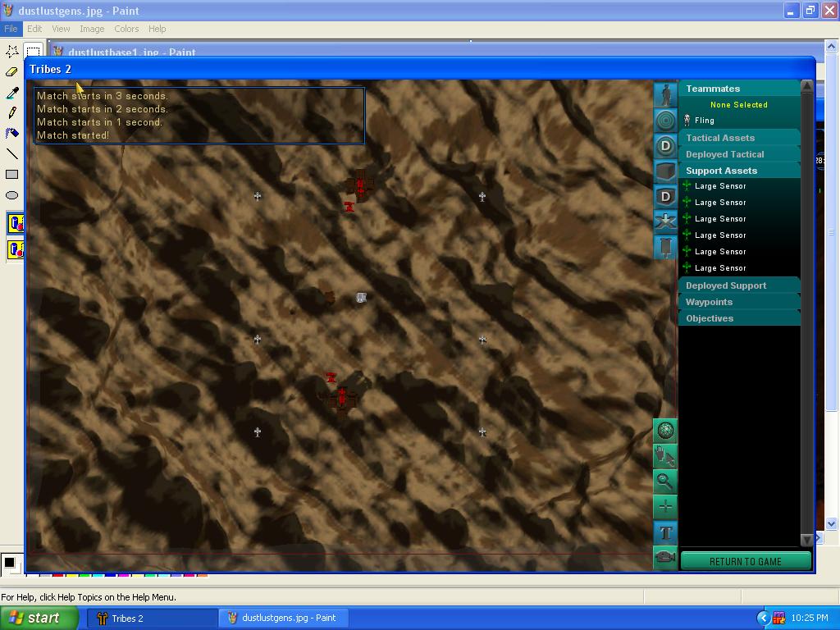Click the Support Assets box icon
The height and width of the screenshot is (630, 840).
click(665, 171)
